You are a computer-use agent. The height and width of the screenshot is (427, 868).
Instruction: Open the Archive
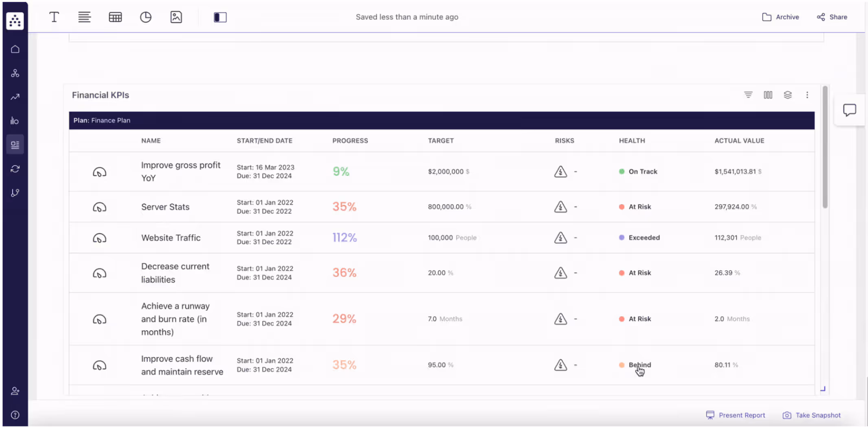[780, 17]
